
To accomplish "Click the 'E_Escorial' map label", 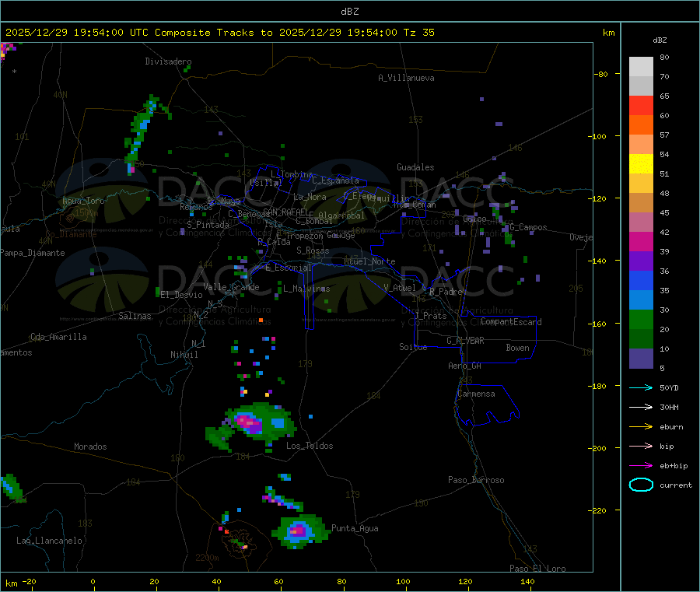I will pos(288,268).
